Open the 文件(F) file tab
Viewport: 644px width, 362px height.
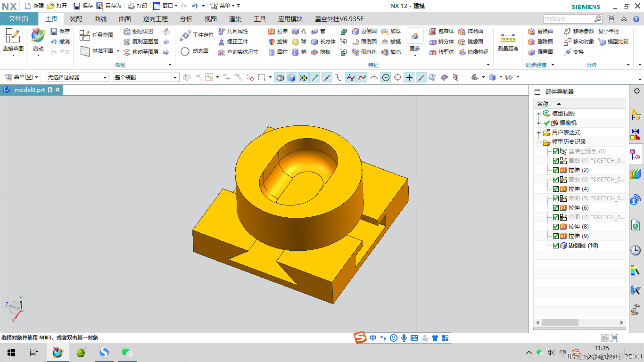pyautogui.click(x=19, y=19)
